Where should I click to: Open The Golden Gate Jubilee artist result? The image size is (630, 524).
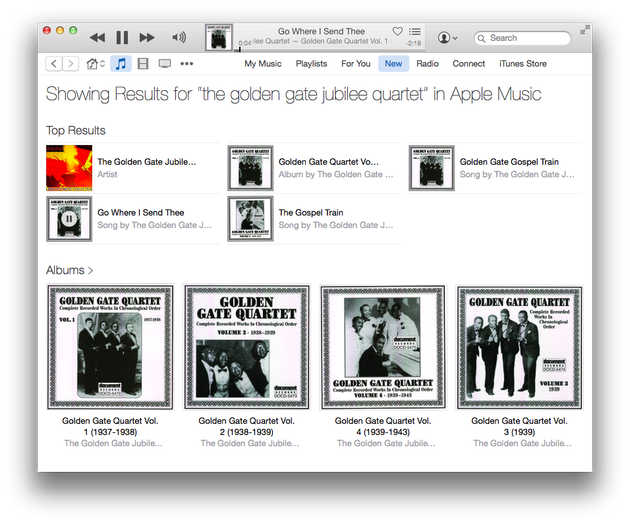[147, 162]
